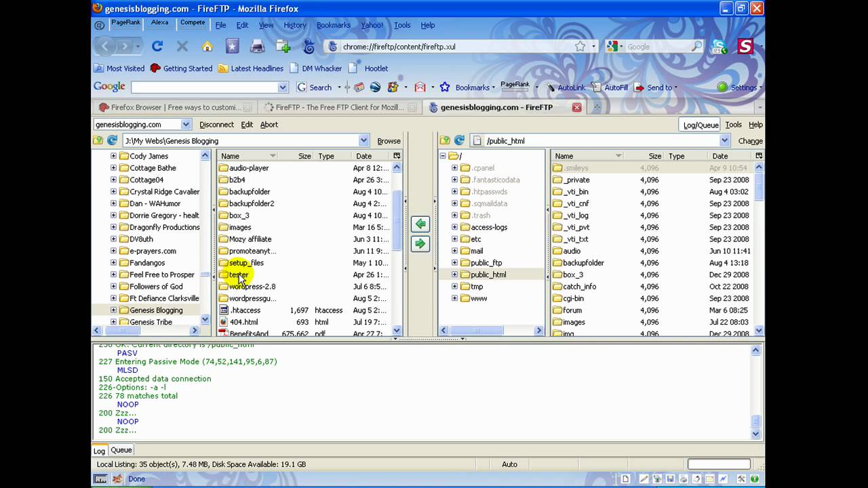
Task: Expand the Cody James local folder
Action: pos(113,156)
